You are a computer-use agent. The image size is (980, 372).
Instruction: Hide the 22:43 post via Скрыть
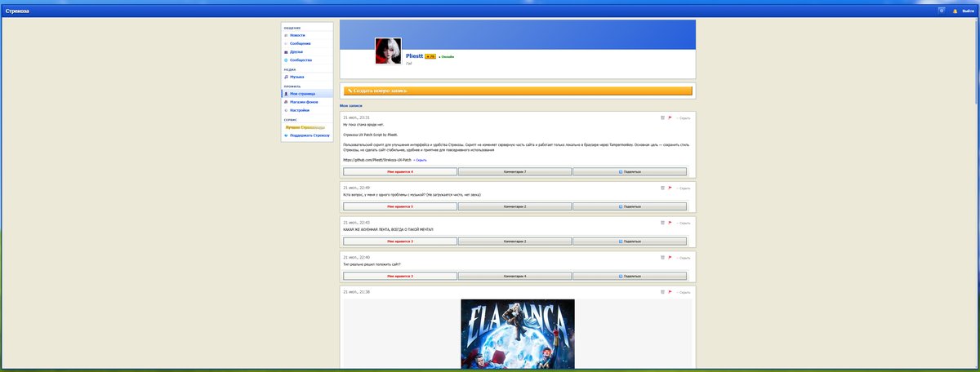[x=684, y=224]
